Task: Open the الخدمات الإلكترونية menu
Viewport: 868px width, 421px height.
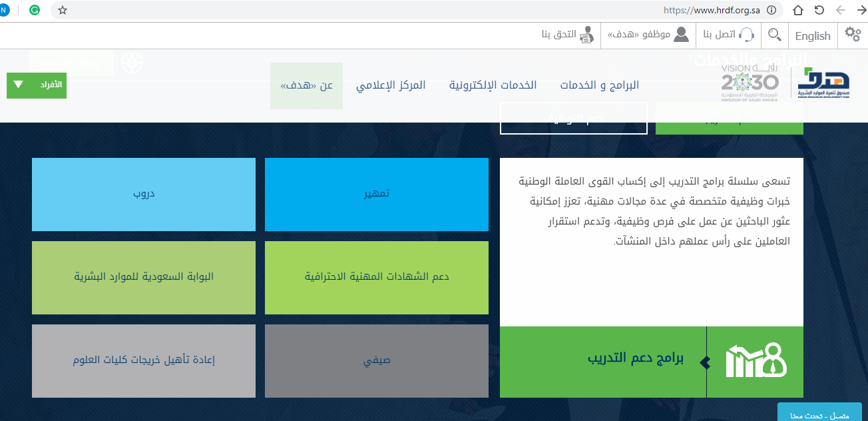Action: tap(493, 85)
